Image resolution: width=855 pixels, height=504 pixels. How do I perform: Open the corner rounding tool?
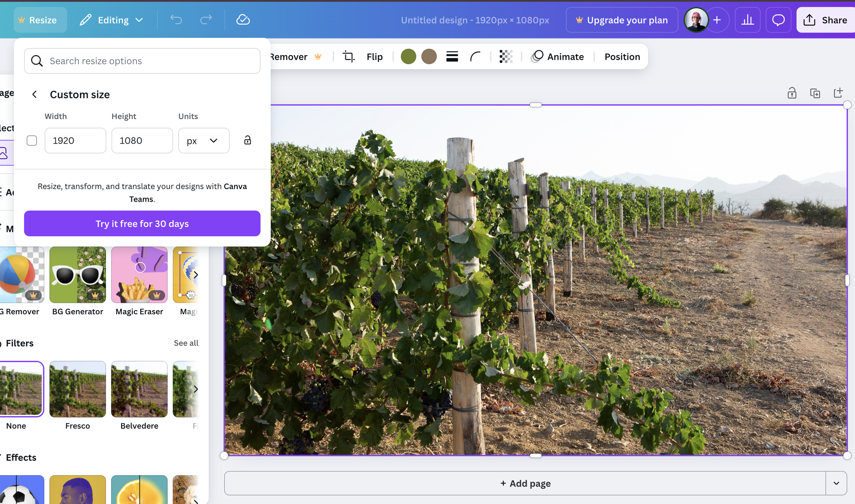pyautogui.click(x=475, y=56)
